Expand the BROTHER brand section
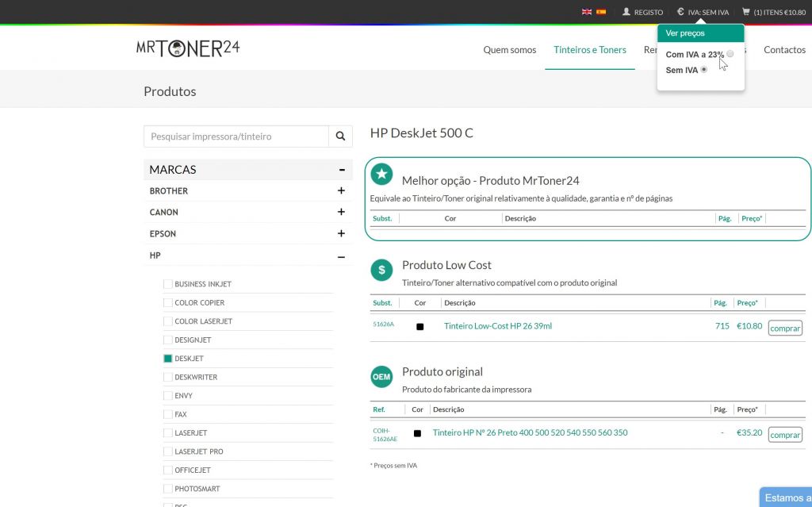Screen dimensions: 812x507 [x=341, y=191]
